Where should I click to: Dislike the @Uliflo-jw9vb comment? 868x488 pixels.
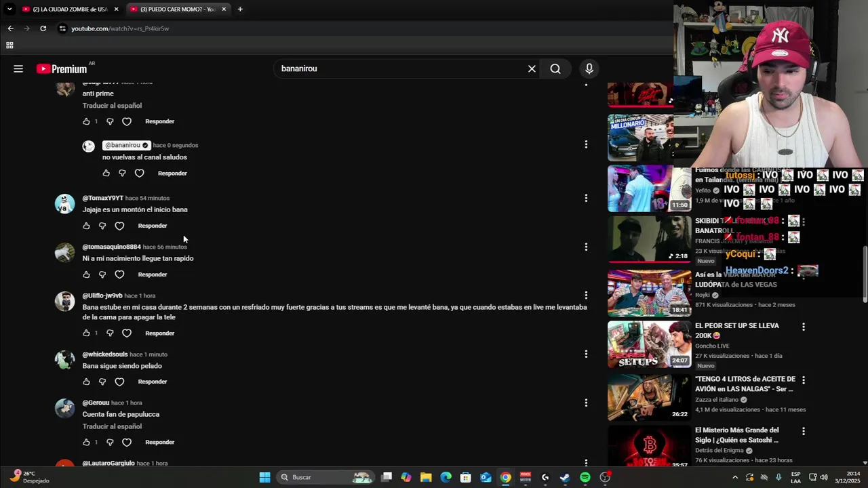click(x=110, y=333)
